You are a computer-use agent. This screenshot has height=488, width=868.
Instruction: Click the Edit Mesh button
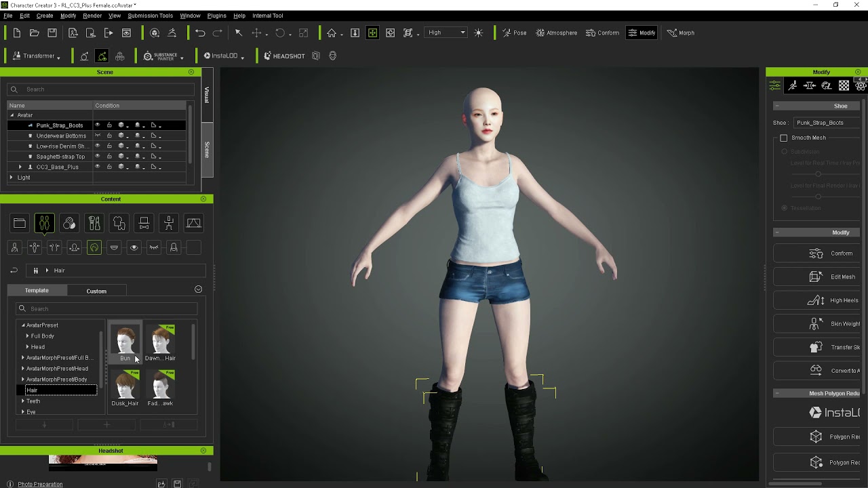click(x=818, y=277)
